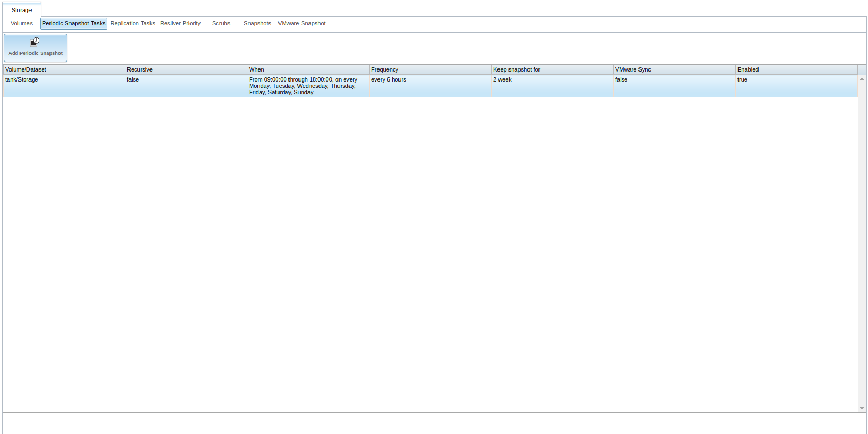
Task: Click the Add Periodic Snapshot clock icon
Action: (x=35, y=42)
